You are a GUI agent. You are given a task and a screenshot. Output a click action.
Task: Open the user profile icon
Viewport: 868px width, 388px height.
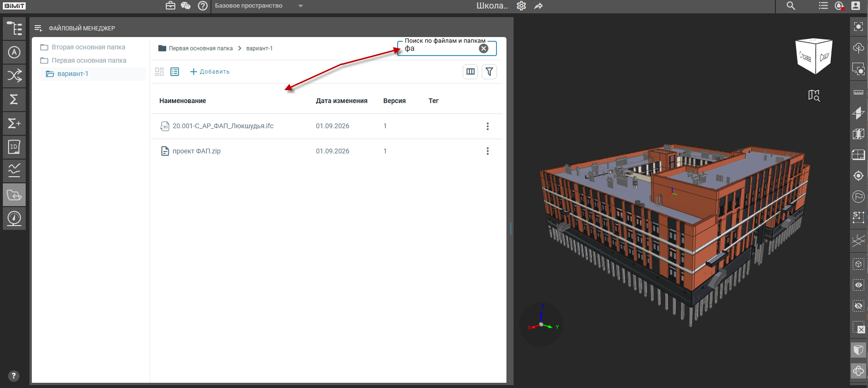pyautogui.click(x=856, y=6)
